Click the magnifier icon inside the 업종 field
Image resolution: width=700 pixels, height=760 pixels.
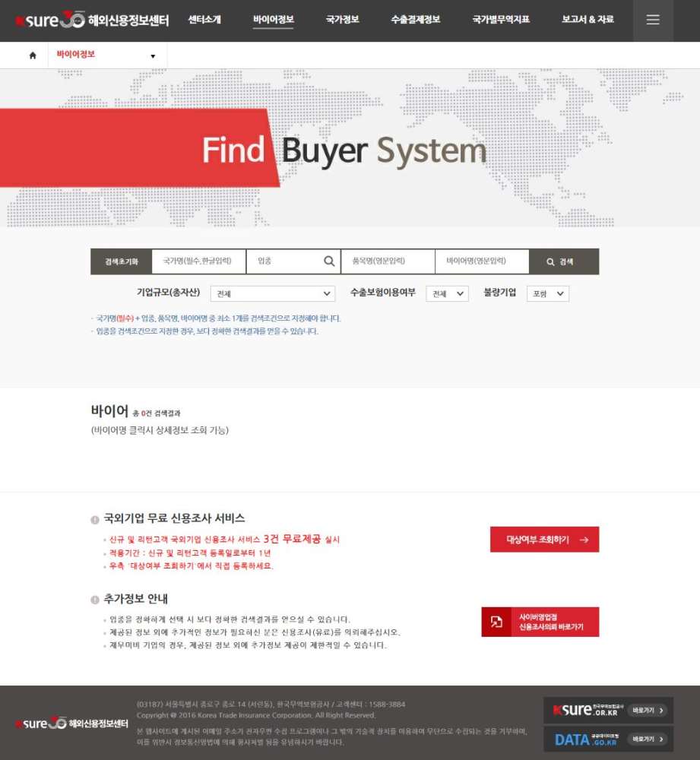click(x=329, y=261)
